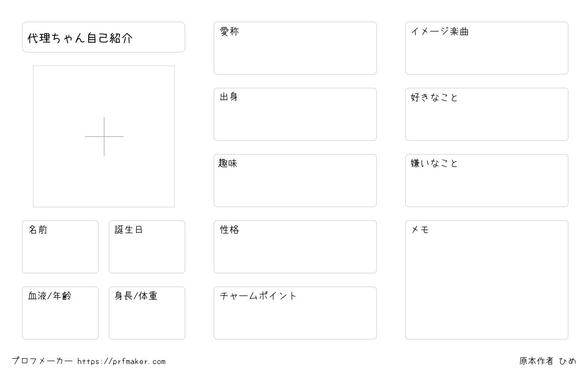Image resolution: width=588 pixels, height=368 pixels.
Task: Click the プロフメーカー footer text
Action: tap(42, 361)
